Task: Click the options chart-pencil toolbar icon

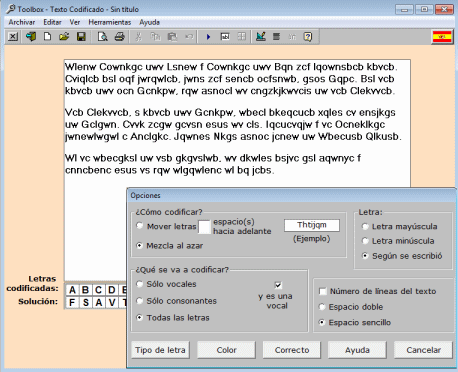Action: pyautogui.click(x=261, y=36)
